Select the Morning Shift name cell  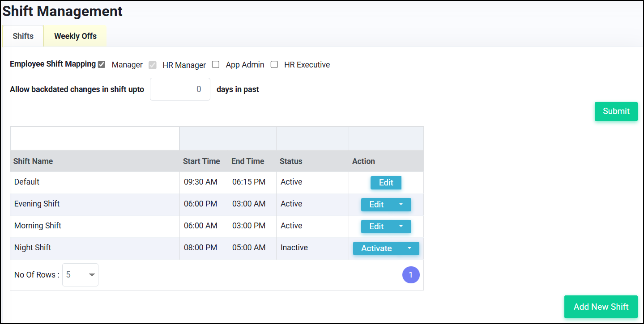[95, 226]
